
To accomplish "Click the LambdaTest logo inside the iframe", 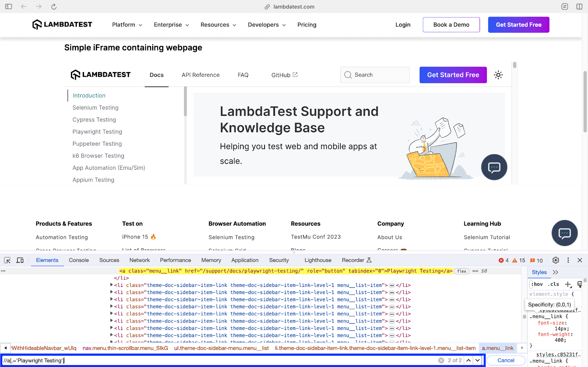I will [100, 75].
